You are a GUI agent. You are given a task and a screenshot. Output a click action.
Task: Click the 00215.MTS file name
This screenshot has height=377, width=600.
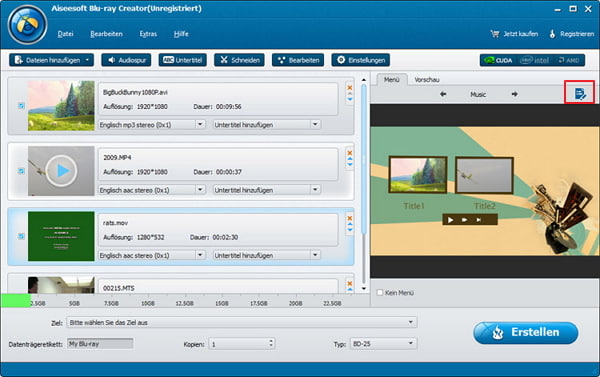click(119, 288)
